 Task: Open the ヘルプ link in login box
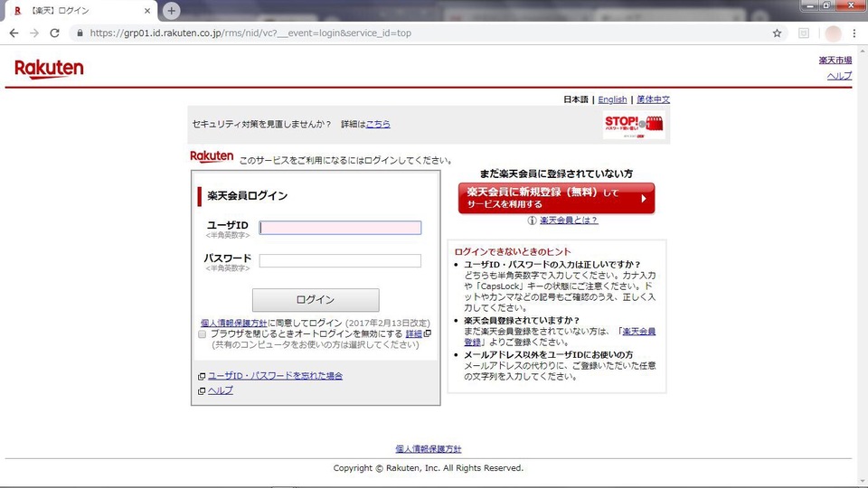pyautogui.click(x=221, y=390)
